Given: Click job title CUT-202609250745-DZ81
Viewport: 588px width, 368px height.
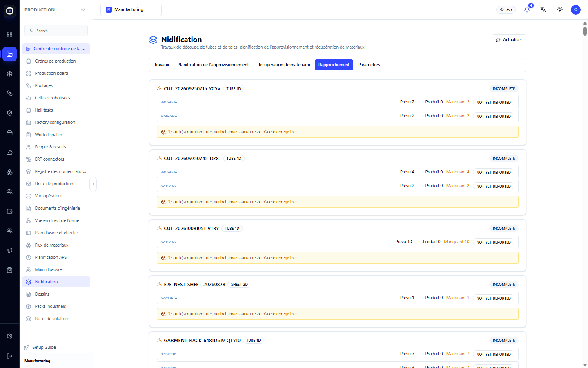Looking at the screenshot, I should [x=192, y=158].
